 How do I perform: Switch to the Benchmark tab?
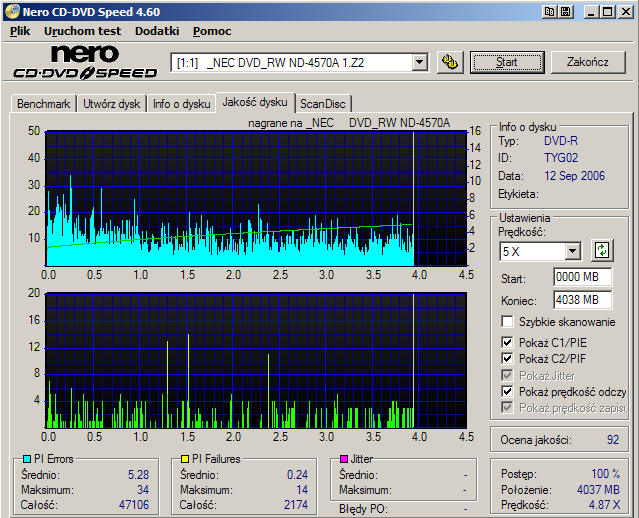coord(44,104)
